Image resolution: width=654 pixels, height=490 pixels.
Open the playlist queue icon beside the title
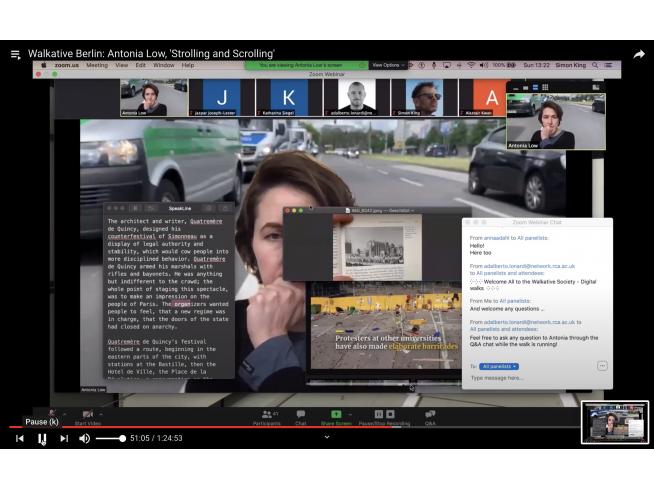click(x=15, y=54)
